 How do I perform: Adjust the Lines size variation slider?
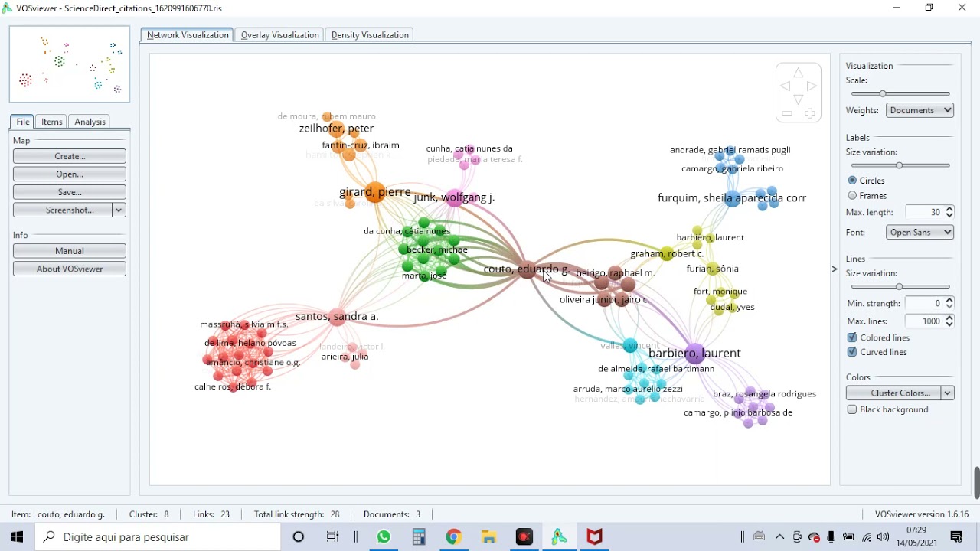click(x=900, y=287)
